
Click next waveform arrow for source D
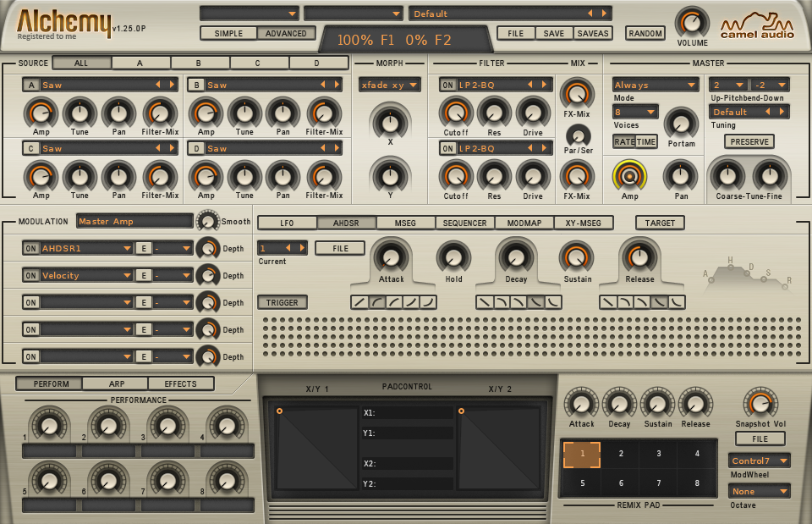pos(337,148)
